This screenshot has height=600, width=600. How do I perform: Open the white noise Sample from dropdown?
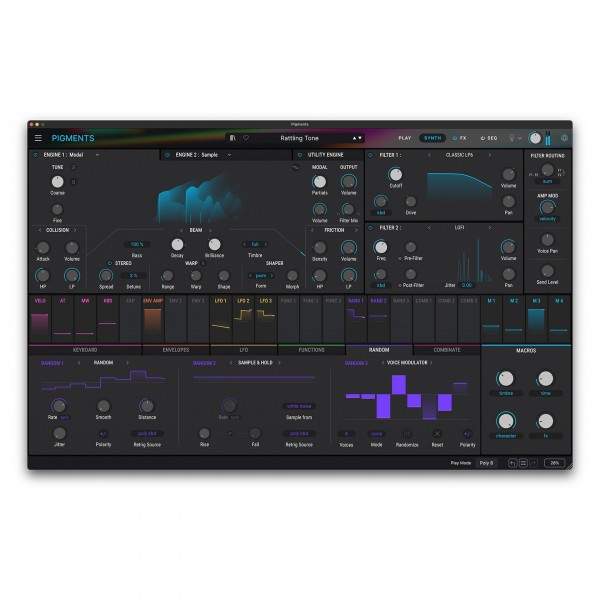click(x=299, y=406)
